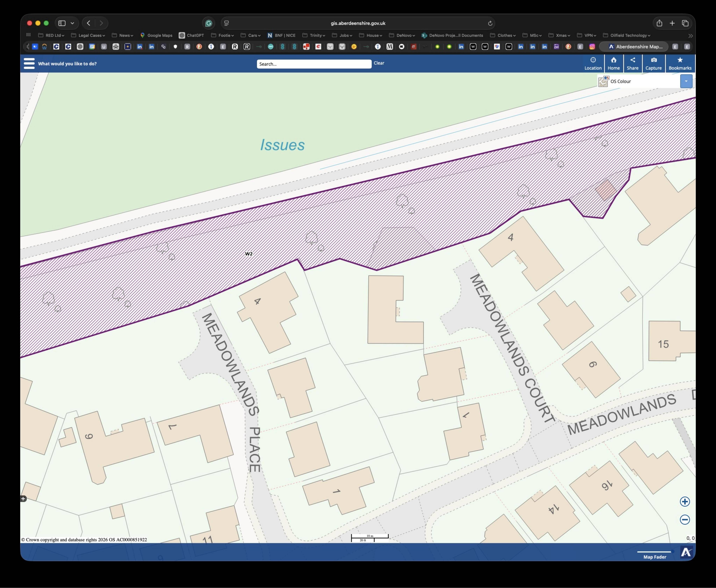Select the Aberdeenshire Map tab
Viewport: 716px width, 588px height.
(x=634, y=47)
